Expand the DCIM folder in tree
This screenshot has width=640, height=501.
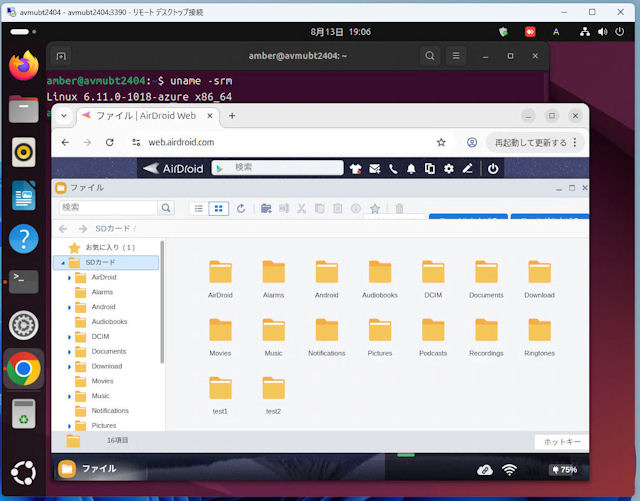tap(69, 337)
